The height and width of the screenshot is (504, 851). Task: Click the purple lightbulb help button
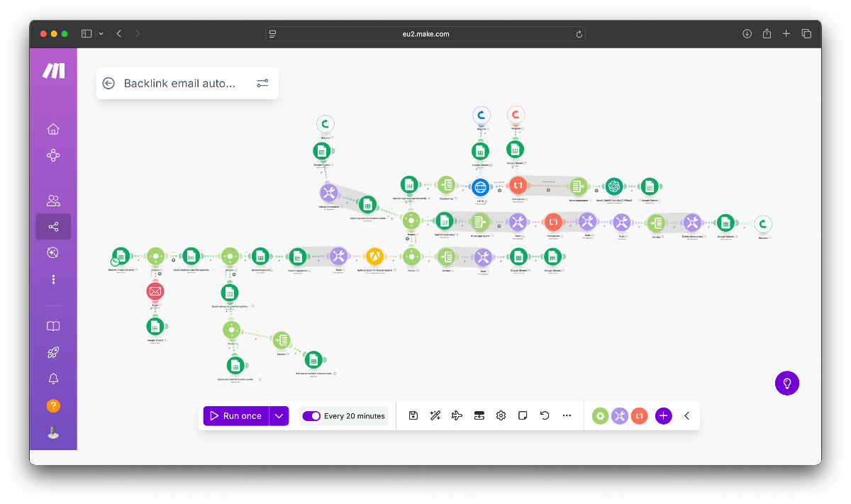click(786, 383)
